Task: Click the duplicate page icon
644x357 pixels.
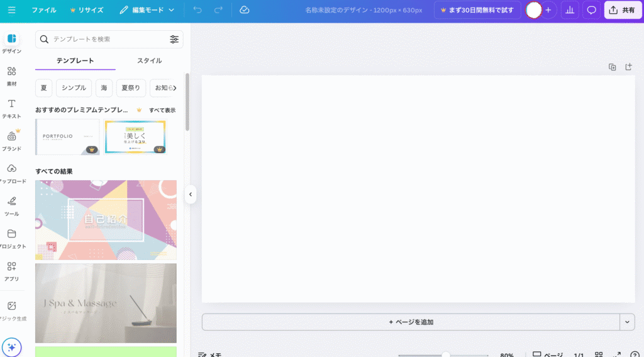Action: coord(613,67)
